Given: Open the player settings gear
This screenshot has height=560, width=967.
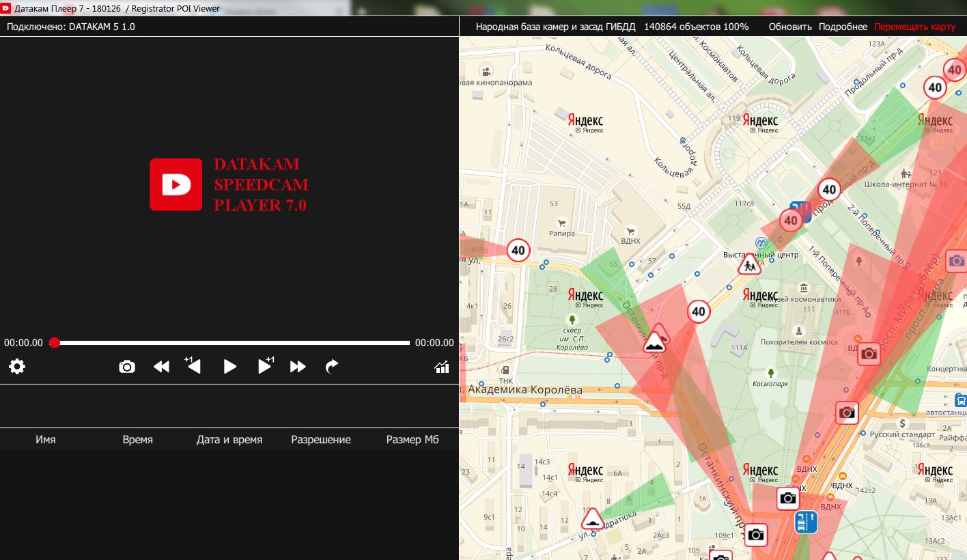Looking at the screenshot, I should pyautogui.click(x=17, y=367).
